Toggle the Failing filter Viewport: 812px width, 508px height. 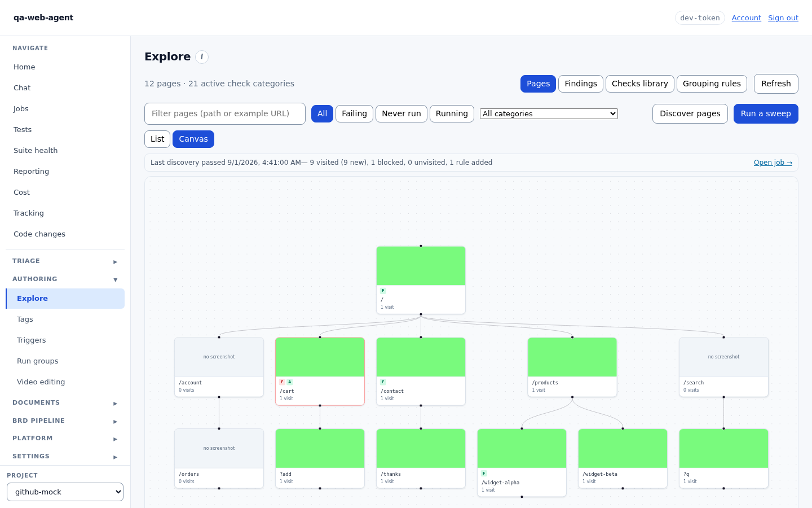(x=354, y=113)
